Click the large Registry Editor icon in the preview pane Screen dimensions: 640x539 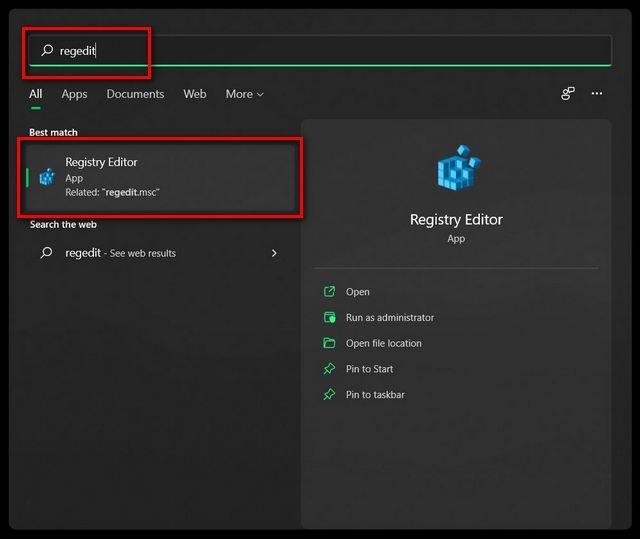(x=459, y=168)
